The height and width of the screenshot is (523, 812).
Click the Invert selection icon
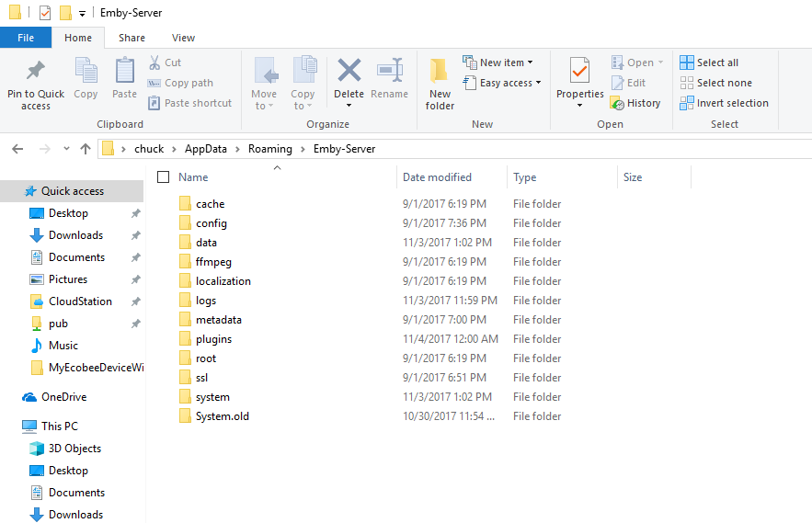click(x=687, y=103)
